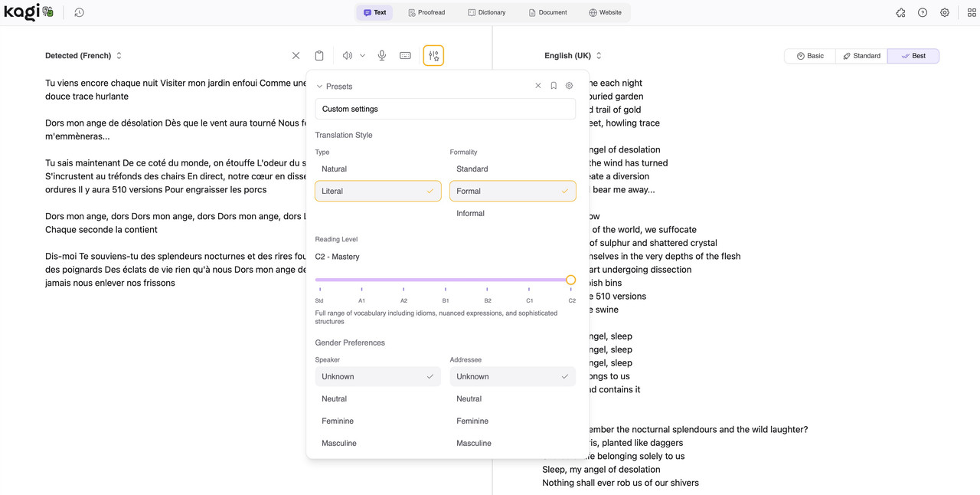The height and width of the screenshot is (495, 980).
Task: Click the reading level slider handle
Action: 570,280
